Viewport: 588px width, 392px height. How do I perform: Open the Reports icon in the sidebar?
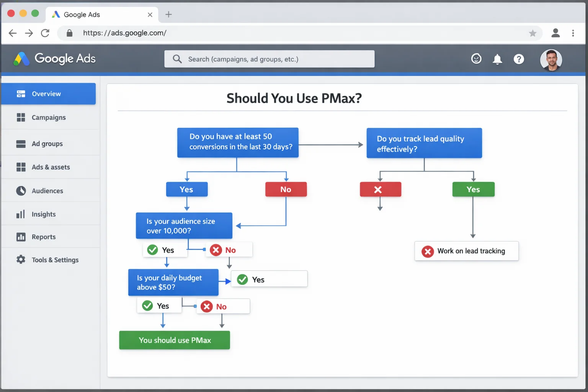[21, 237]
